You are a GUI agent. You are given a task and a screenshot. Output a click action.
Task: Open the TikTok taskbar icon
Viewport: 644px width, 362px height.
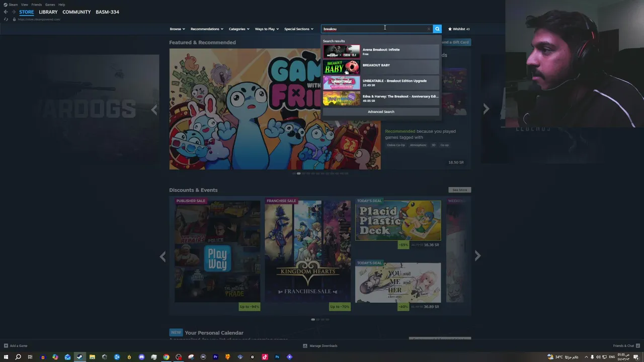(265, 357)
